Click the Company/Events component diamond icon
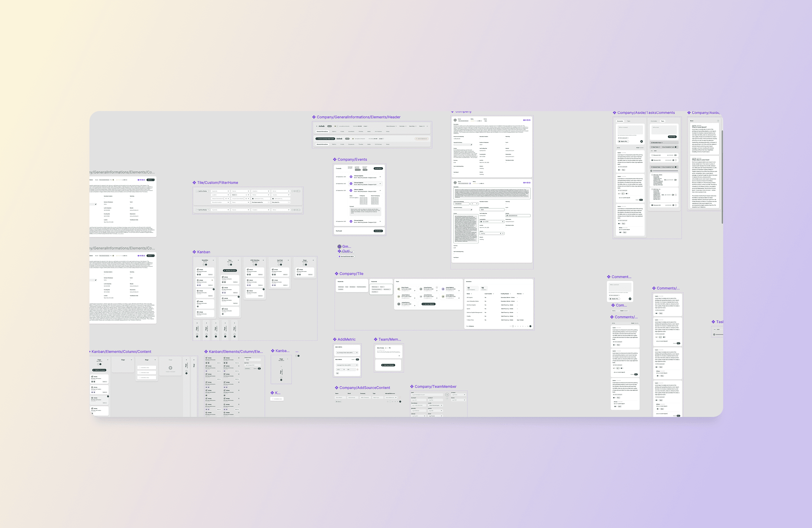 335,159
